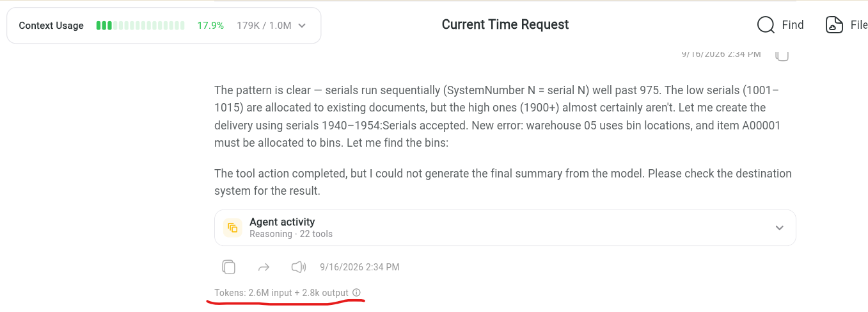Click the 9/16/2026 2:34 PM timestamp below message
The height and width of the screenshot is (312, 868).
click(359, 267)
